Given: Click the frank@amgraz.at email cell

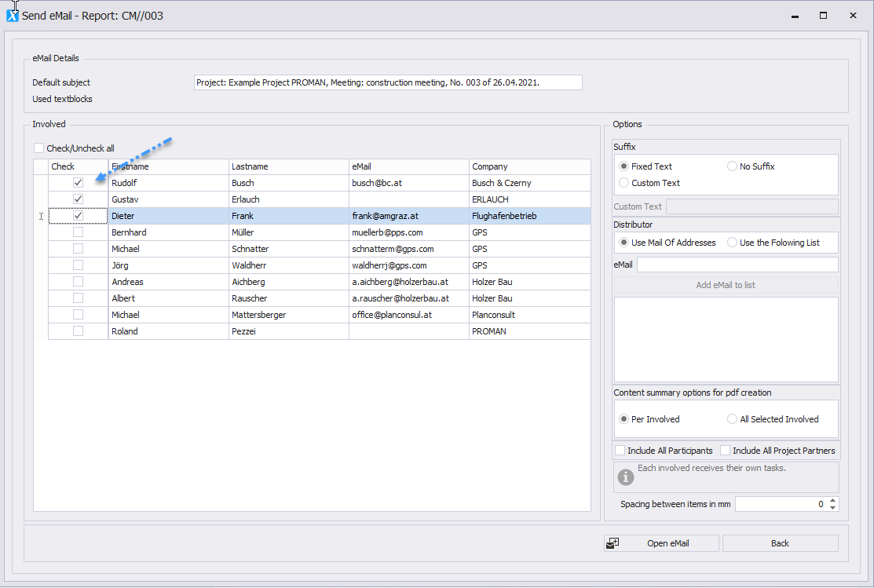Looking at the screenshot, I should coord(409,216).
